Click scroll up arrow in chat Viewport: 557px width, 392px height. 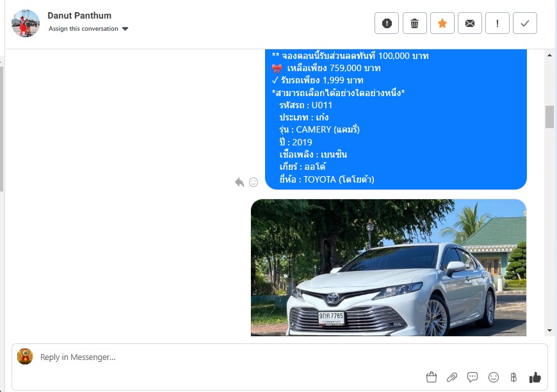coord(549,55)
